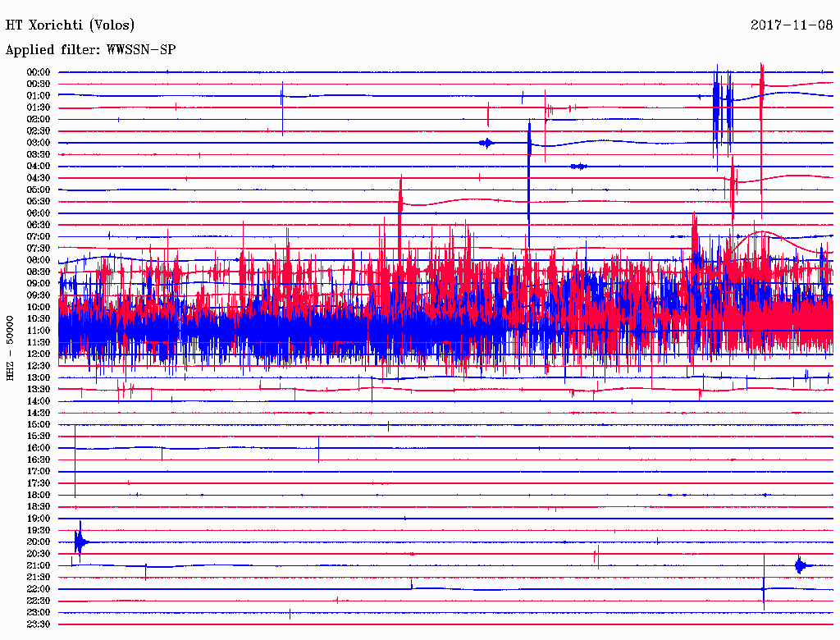The width and height of the screenshot is (840, 640).
Task: Click the 23:00 time label
Action: [39, 613]
